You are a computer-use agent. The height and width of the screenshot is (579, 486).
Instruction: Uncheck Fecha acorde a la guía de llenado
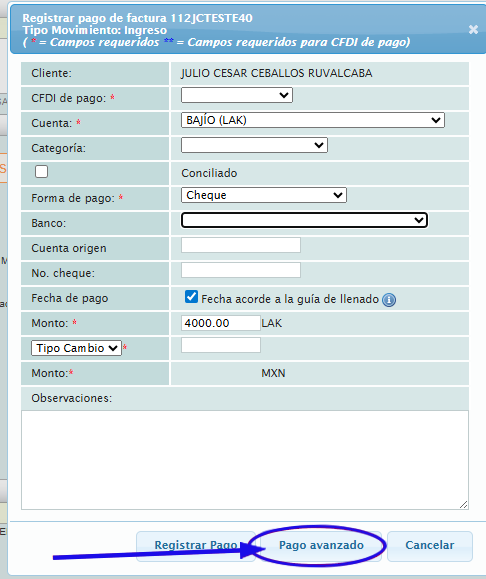[x=191, y=297]
